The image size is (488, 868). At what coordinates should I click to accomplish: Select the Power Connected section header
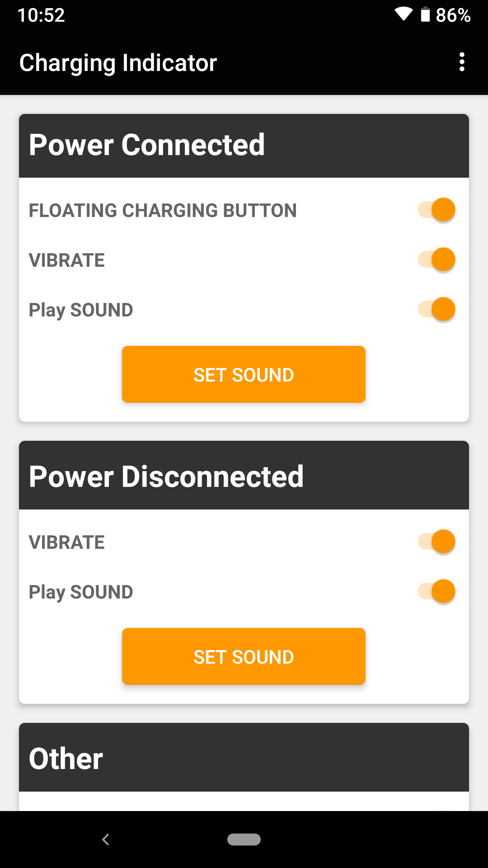click(244, 146)
